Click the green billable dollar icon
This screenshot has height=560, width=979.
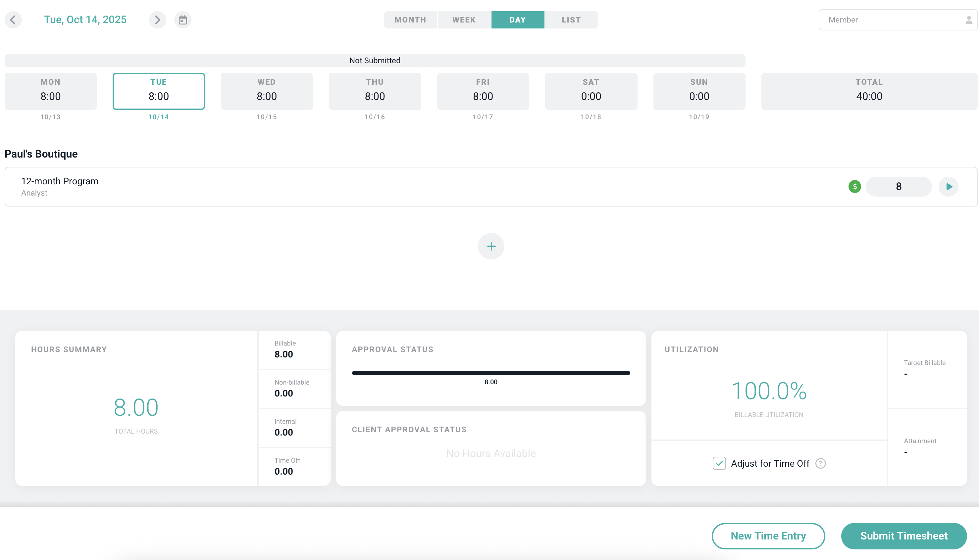click(855, 187)
